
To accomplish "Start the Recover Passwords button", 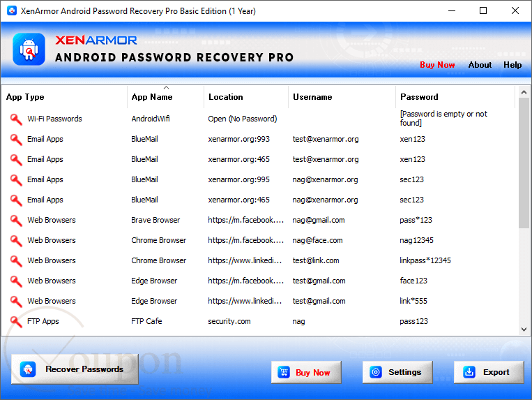I will coord(75,369).
